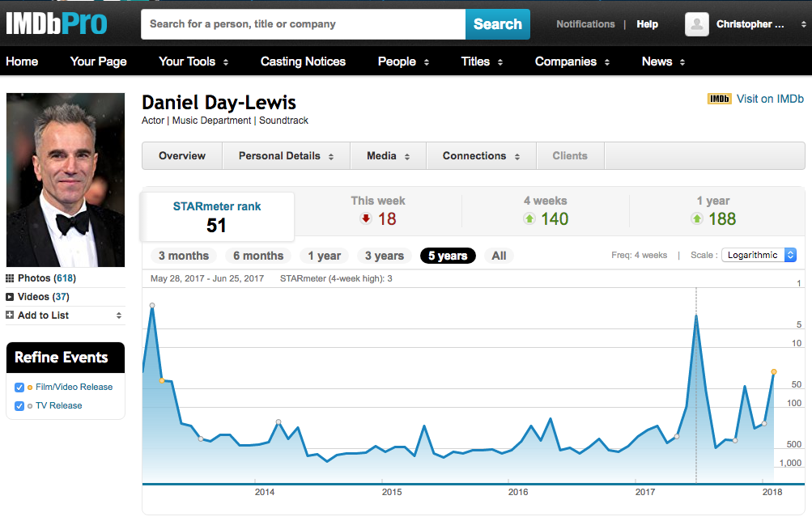Click the yellow IMDb badge icon
The width and height of the screenshot is (812, 521).
click(719, 99)
